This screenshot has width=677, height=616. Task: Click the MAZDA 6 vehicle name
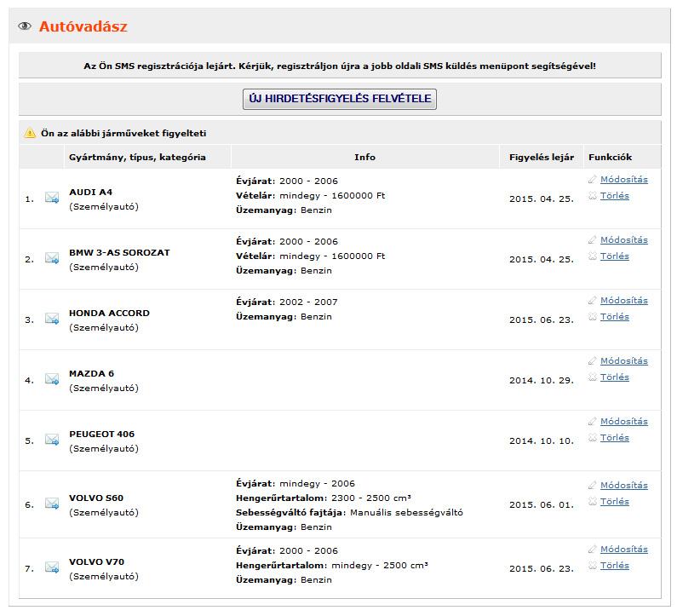tap(91, 374)
